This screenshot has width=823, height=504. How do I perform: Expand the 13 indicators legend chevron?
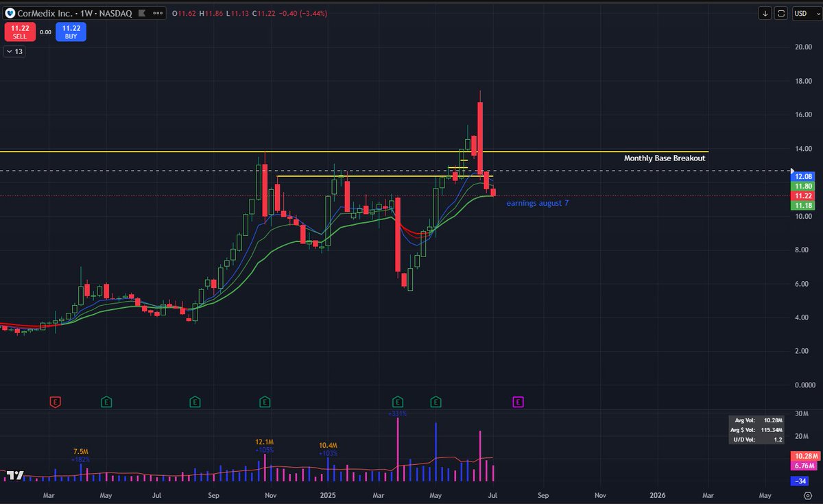click(x=13, y=51)
